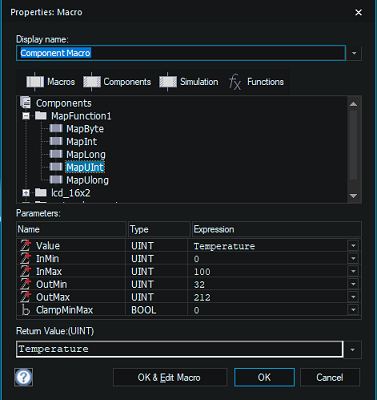Click the Components root tree icon
This screenshot has width=377, height=400.
pyautogui.click(x=26, y=103)
